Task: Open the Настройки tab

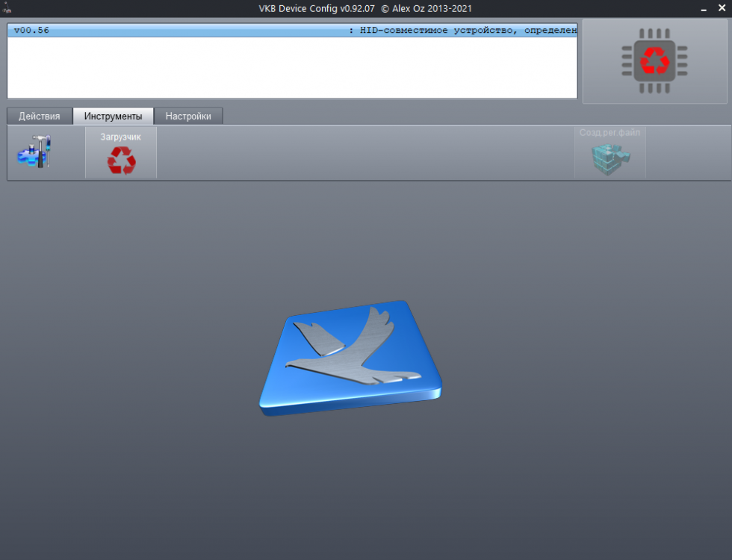Action: pos(188,116)
